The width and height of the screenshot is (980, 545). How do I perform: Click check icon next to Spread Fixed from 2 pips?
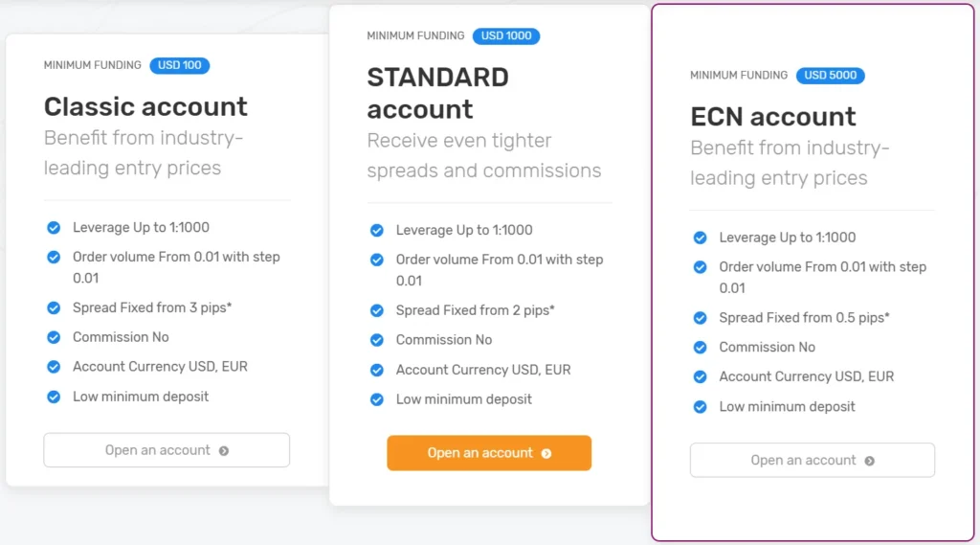pos(377,311)
